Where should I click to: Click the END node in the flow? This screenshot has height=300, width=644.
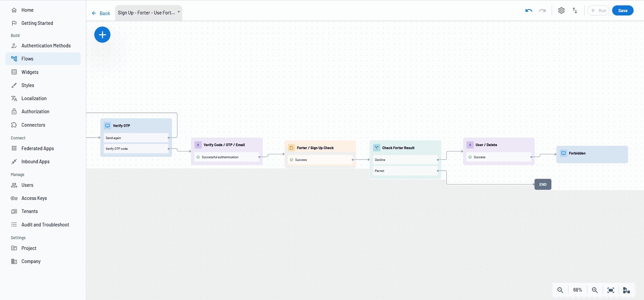(x=543, y=184)
